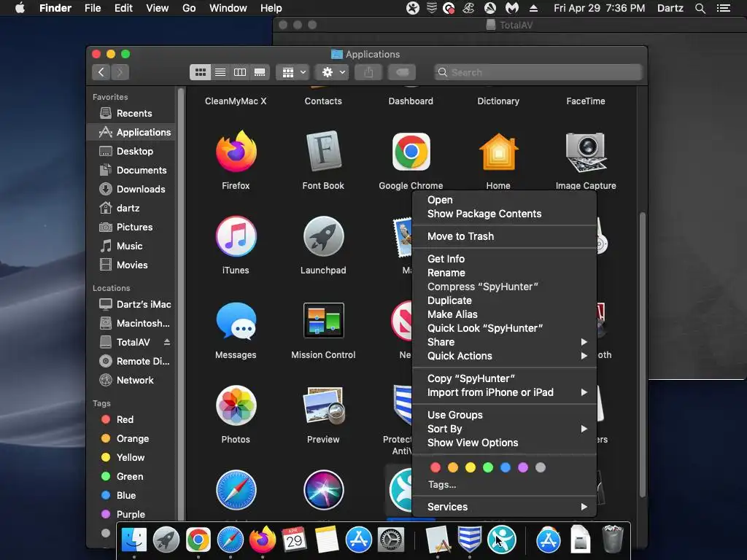Screen dimensions: 747x560
Task: Open the group-by arrangement dropdown
Action: [x=293, y=72]
